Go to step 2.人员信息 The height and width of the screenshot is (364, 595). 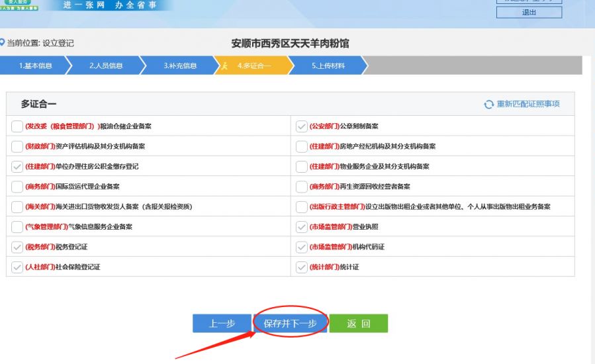coord(106,66)
